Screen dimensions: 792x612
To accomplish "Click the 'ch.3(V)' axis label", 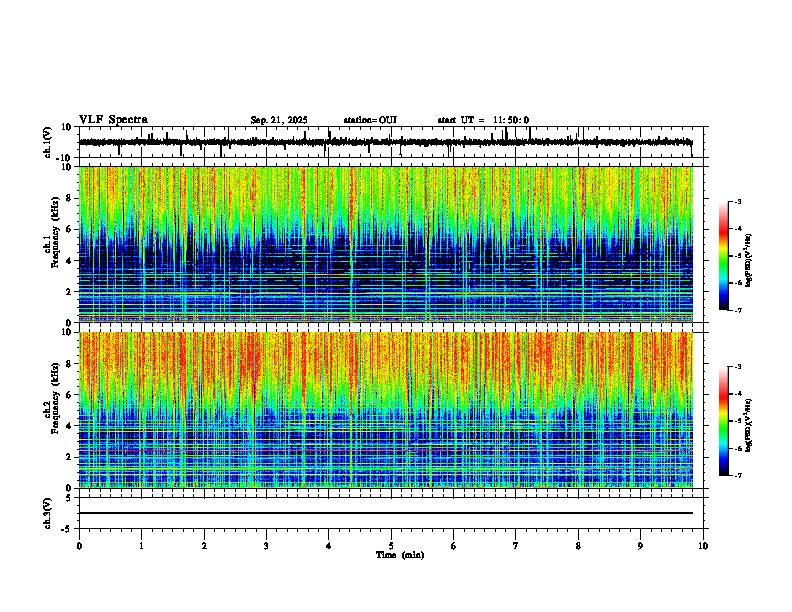I will coord(48,513).
